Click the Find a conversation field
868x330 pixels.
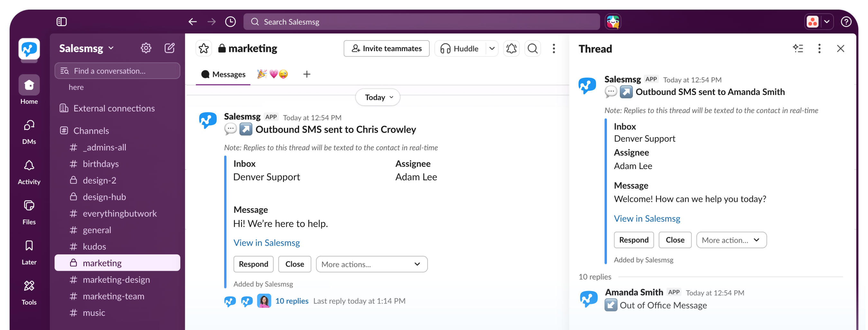coord(117,71)
